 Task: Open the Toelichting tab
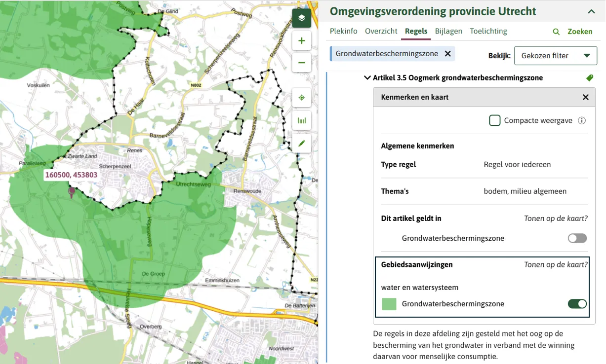pos(488,31)
